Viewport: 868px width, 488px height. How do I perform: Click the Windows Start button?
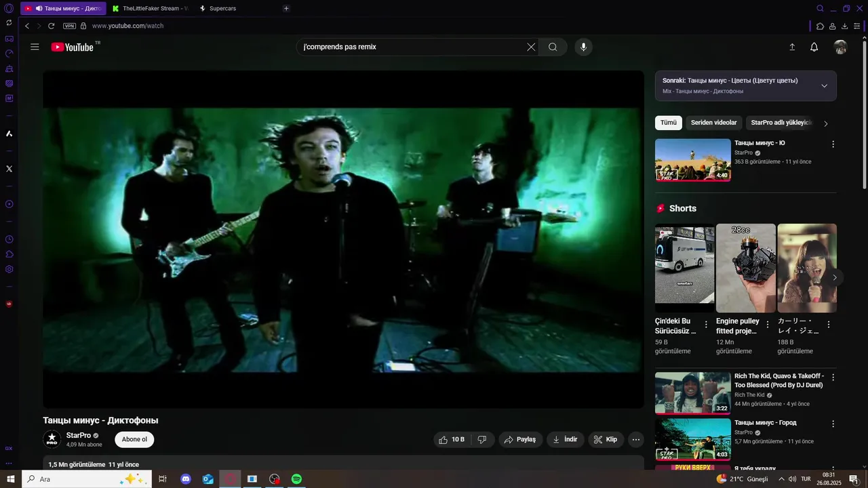pyautogui.click(x=11, y=479)
